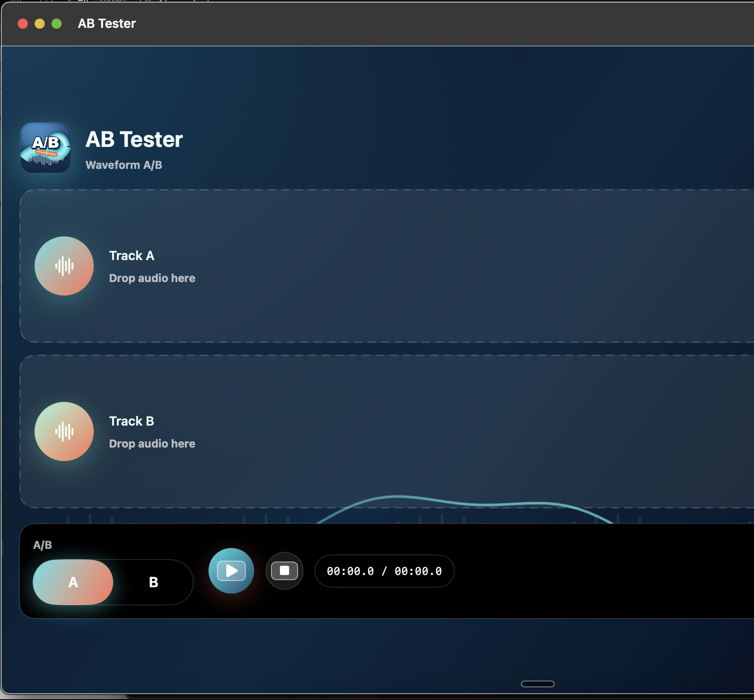Switch A/B selector to B
This screenshot has height=700, width=754.
click(154, 582)
